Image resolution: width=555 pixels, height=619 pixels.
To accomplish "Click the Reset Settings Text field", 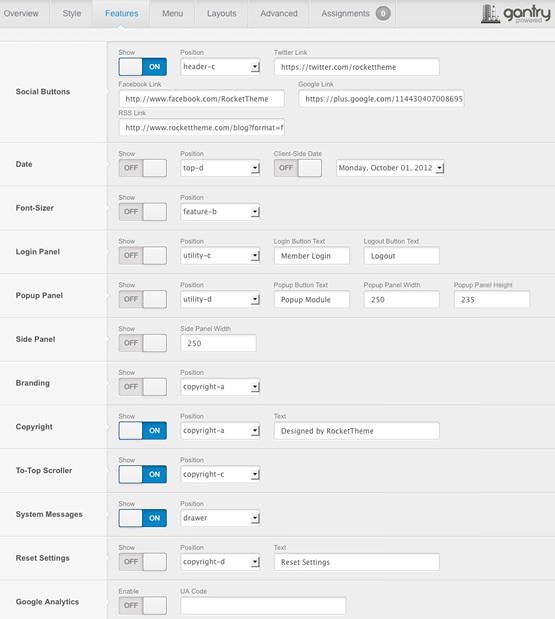I will [x=356, y=562].
